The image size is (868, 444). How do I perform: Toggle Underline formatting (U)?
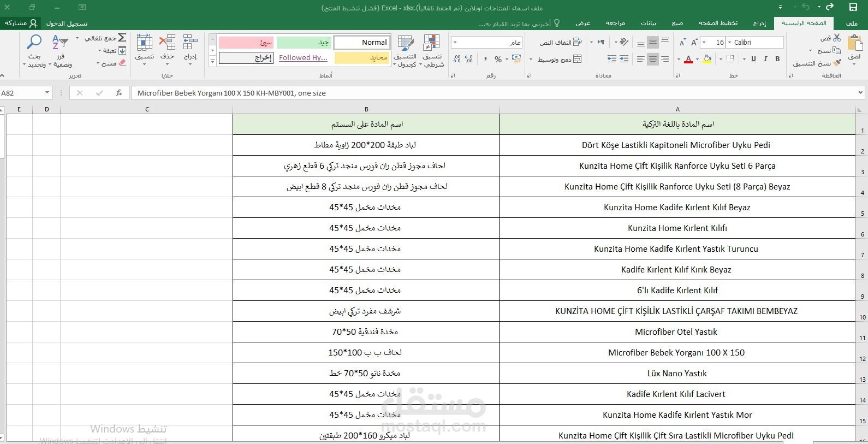click(x=753, y=59)
